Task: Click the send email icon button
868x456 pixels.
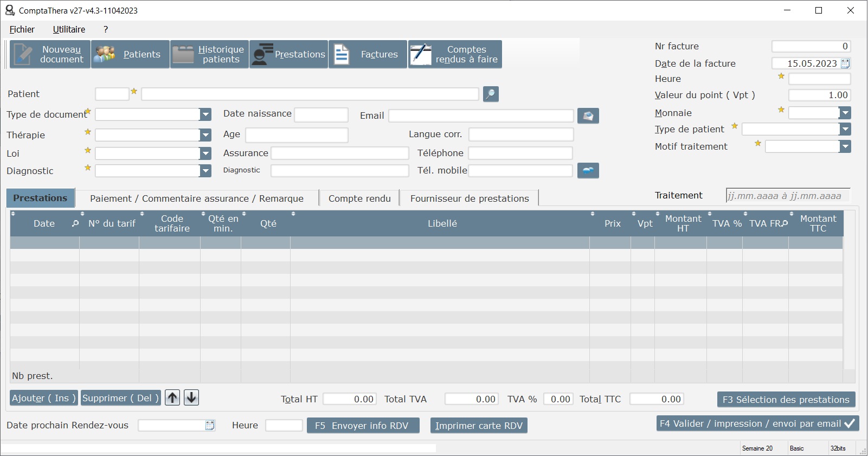Action: tap(588, 116)
